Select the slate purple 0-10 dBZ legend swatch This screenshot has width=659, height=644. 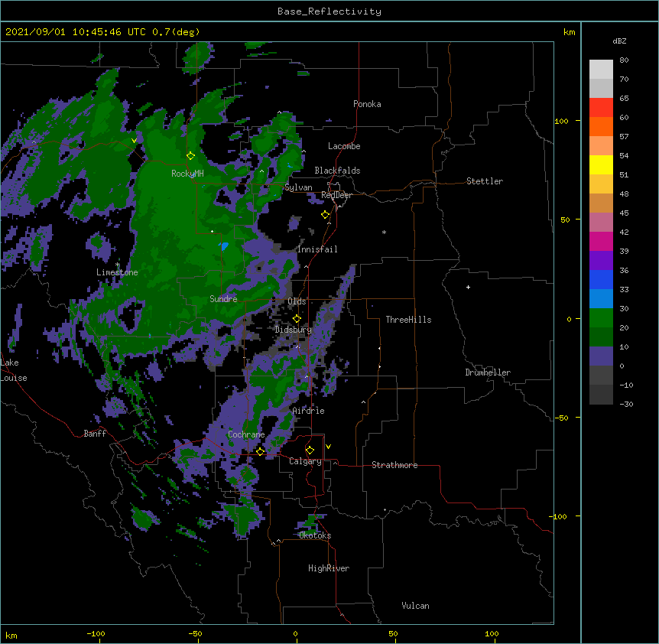click(x=601, y=356)
